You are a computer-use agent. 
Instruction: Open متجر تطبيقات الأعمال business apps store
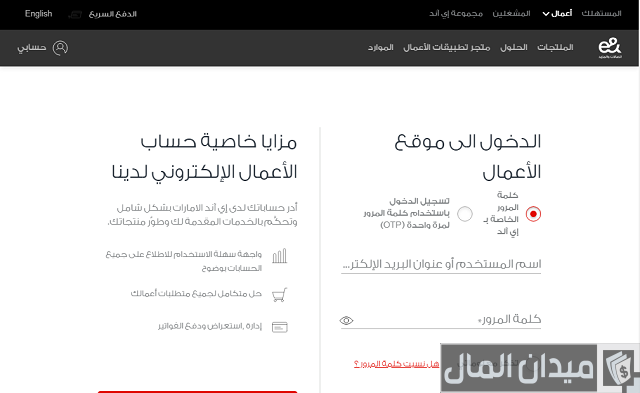pos(447,47)
